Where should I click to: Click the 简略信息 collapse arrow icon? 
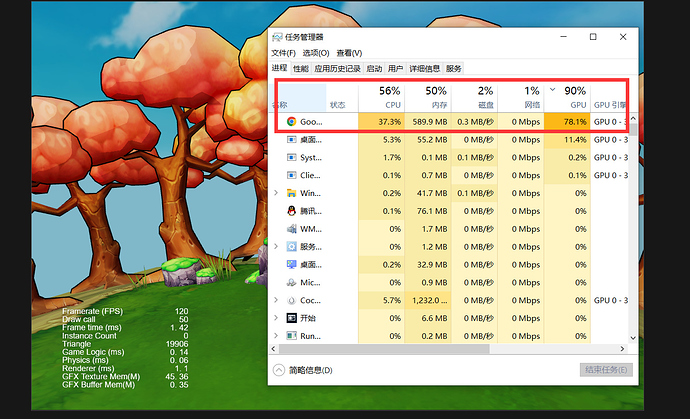click(279, 370)
